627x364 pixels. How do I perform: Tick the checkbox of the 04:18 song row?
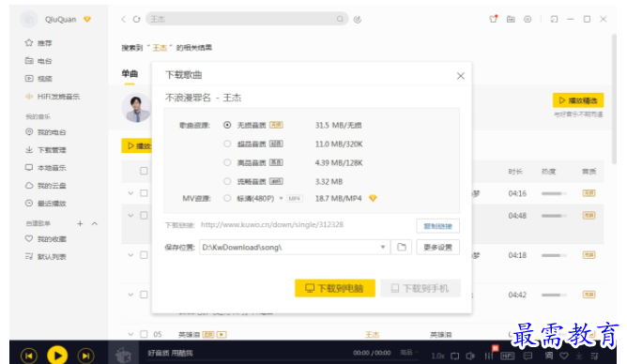coord(144,255)
